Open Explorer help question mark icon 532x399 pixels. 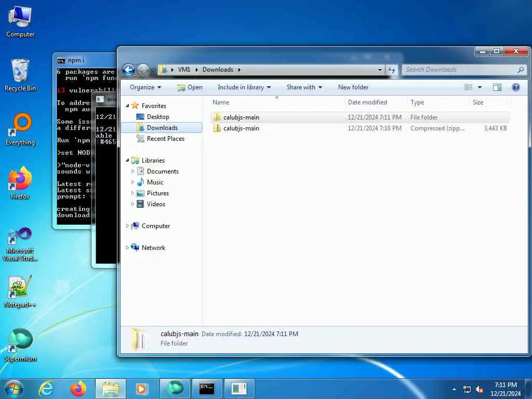coord(516,87)
